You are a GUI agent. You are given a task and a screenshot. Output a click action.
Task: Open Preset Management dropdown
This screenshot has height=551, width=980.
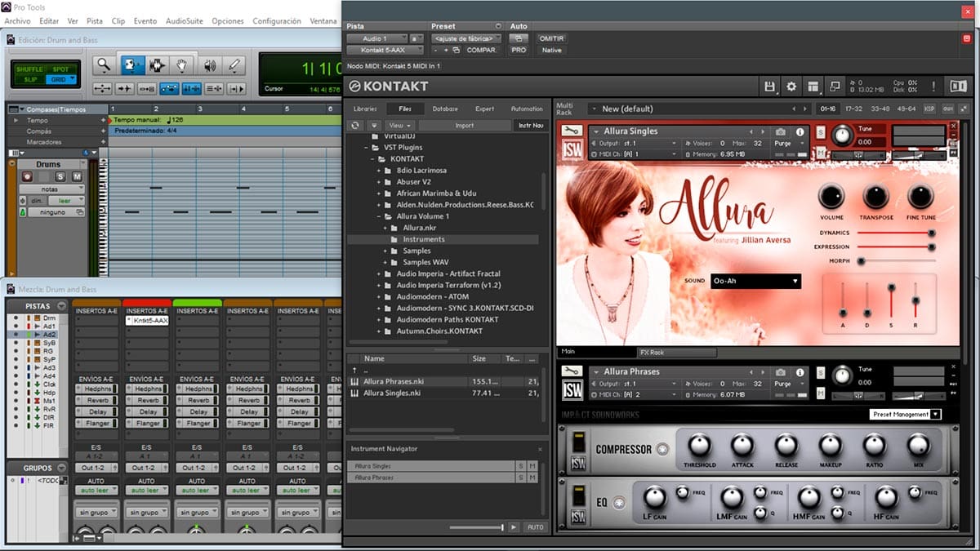pyautogui.click(x=905, y=415)
